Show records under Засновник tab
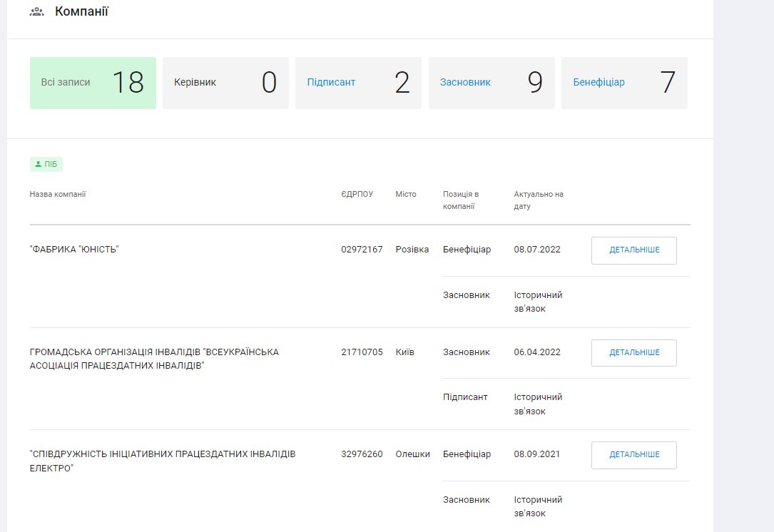 point(492,83)
